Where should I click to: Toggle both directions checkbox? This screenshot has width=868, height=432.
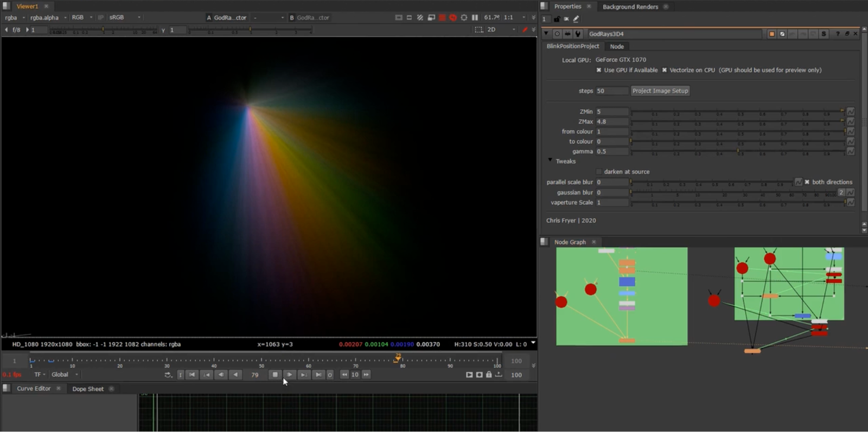(807, 182)
